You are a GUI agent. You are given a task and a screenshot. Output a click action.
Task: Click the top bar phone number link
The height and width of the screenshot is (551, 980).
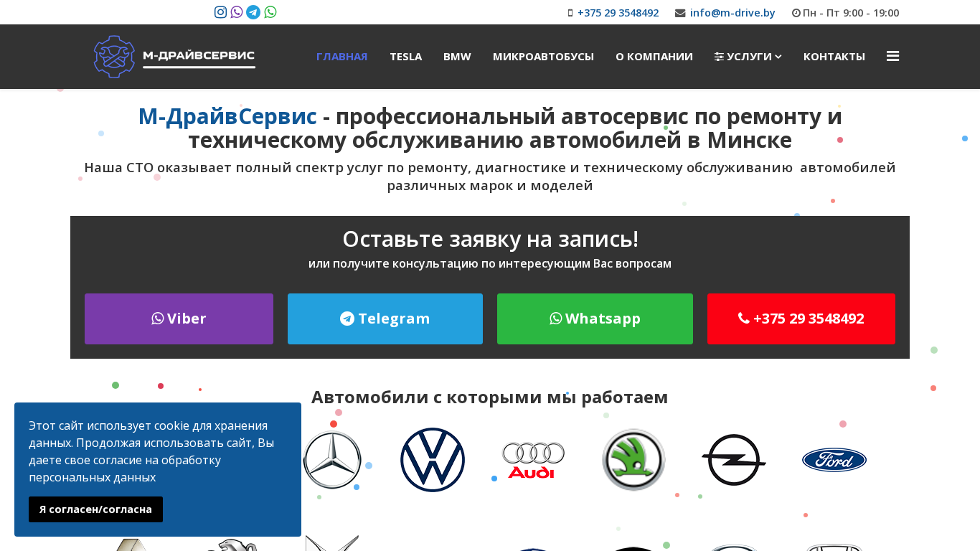pos(618,13)
